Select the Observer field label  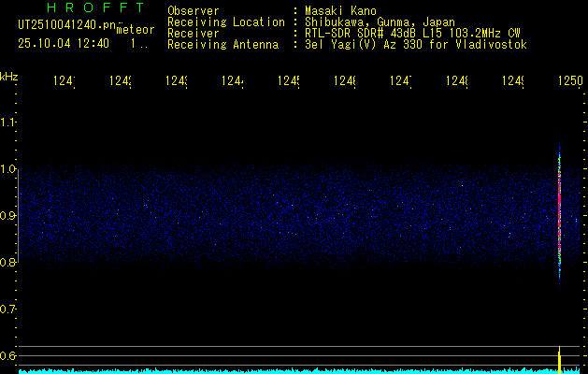point(194,11)
